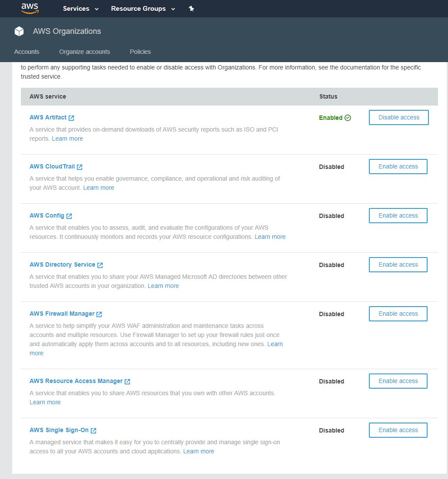Click the AWS logo in header
Viewport: 448px width, 479px height.
(x=30, y=8)
